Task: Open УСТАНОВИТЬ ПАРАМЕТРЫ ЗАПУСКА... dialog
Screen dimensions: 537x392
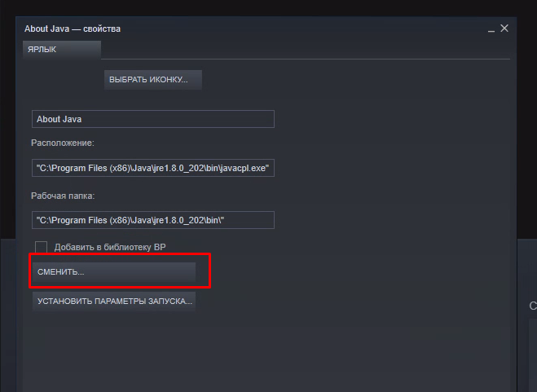Action: tap(114, 302)
